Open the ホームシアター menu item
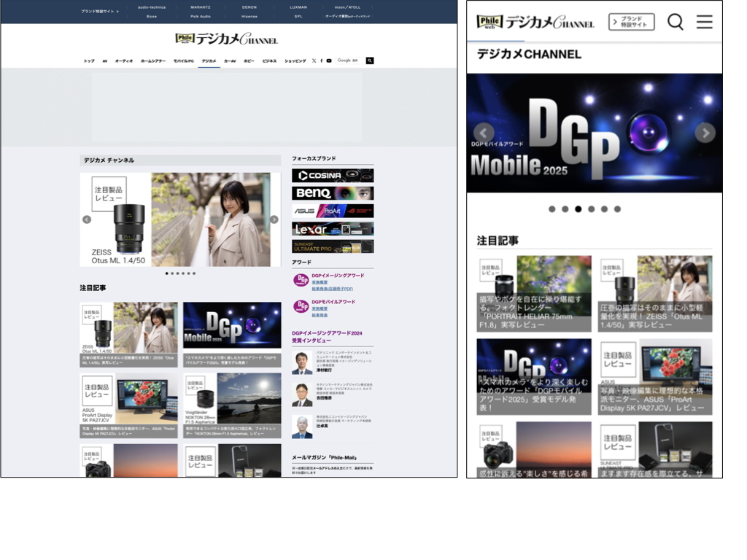 point(153,61)
